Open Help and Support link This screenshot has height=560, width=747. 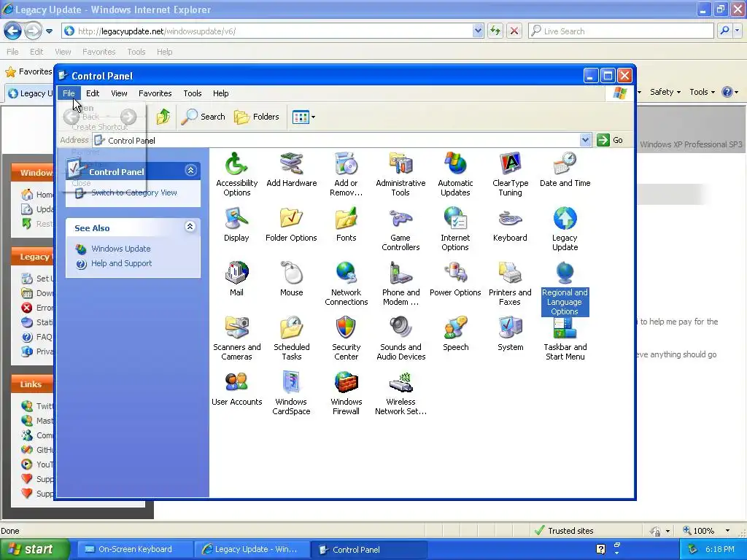122,263
